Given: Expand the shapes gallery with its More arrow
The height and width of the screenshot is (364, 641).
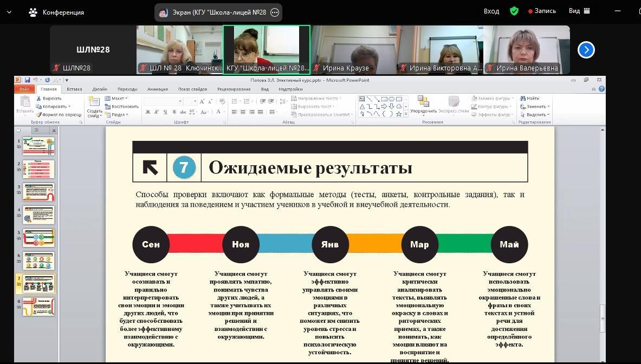Looking at the screenshot, I should [x=405, y=114].
